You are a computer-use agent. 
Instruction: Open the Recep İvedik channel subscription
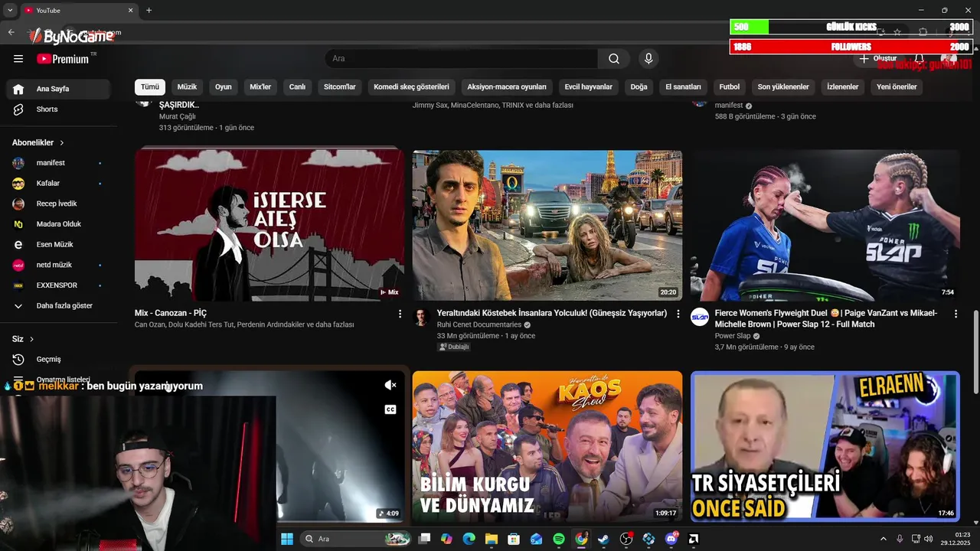pyautogui.click(x=58, y=204)
